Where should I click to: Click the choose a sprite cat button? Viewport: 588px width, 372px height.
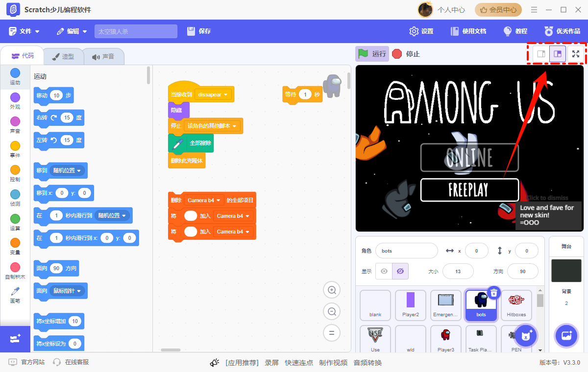pos(527,336)
